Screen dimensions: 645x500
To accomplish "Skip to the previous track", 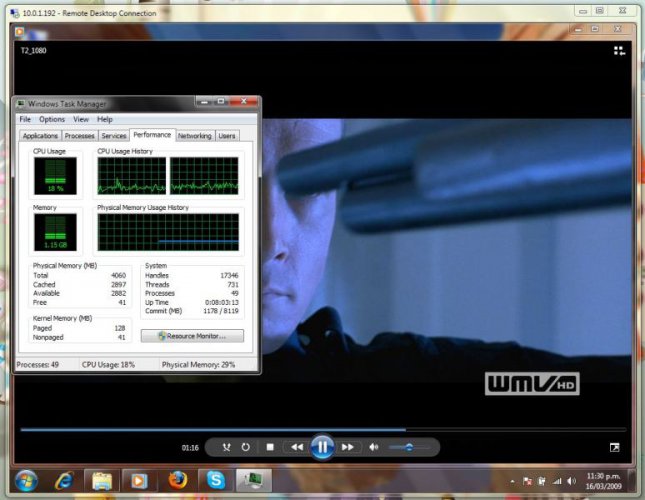I will [x=296, y=447].
